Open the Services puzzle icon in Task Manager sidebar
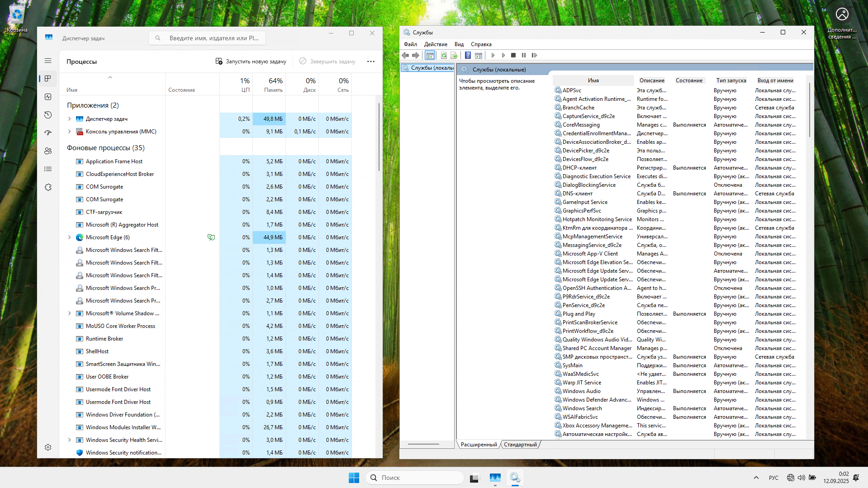The width and height of the screenshot is (868, 488). pyautogui.click(x=48, y=187)
